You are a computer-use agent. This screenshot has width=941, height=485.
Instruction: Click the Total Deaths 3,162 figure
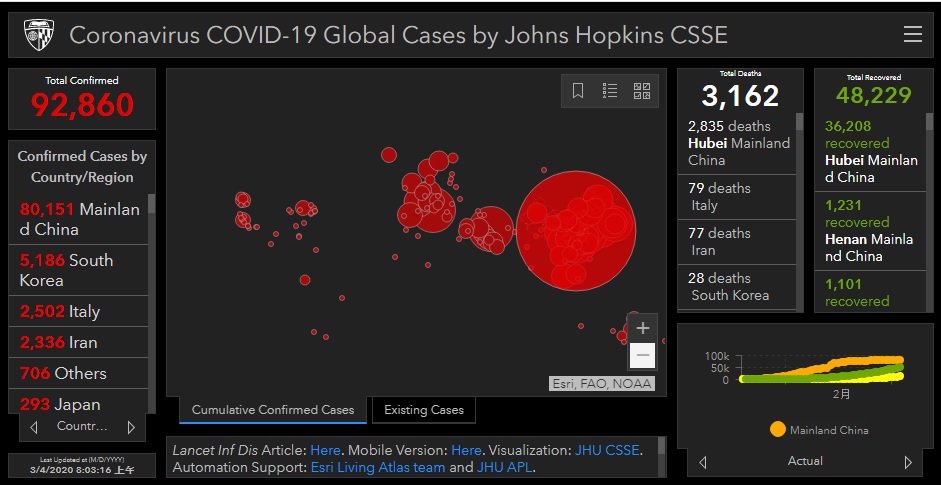(740, 95)
